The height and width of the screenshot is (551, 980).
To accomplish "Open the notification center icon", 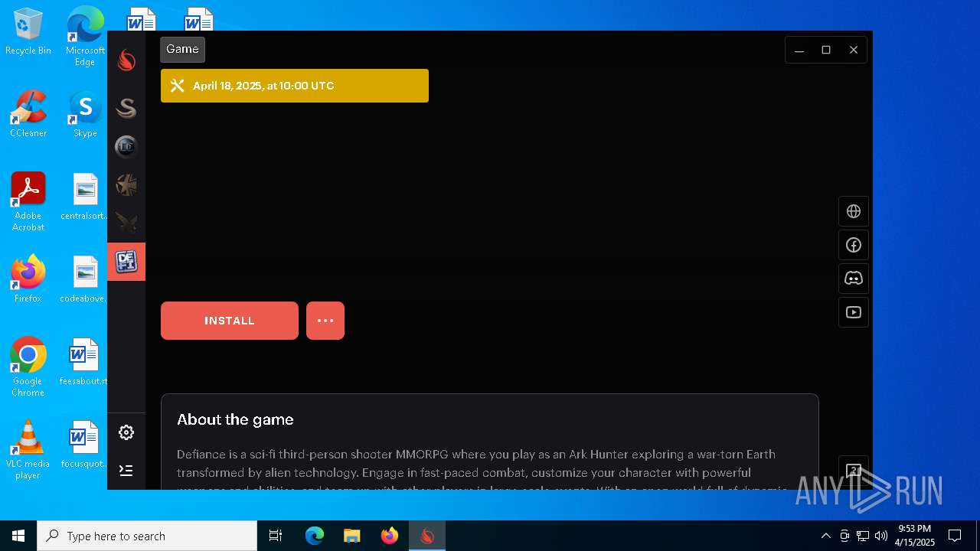I will [x=955, y=536].
